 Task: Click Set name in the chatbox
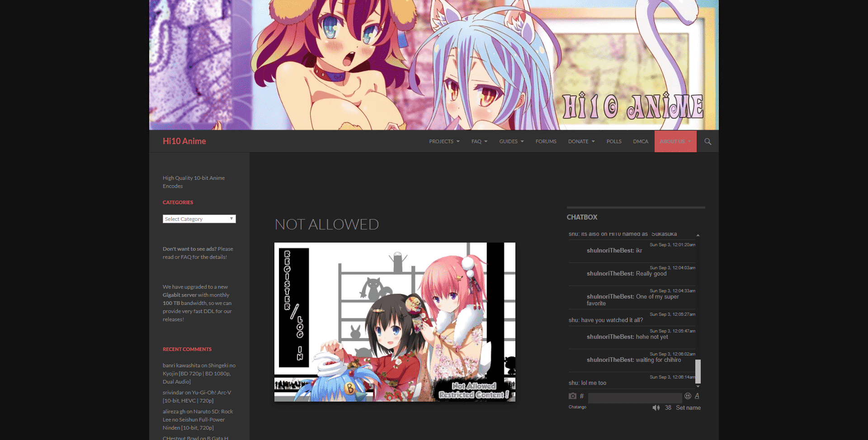click(x=688, y=408)
